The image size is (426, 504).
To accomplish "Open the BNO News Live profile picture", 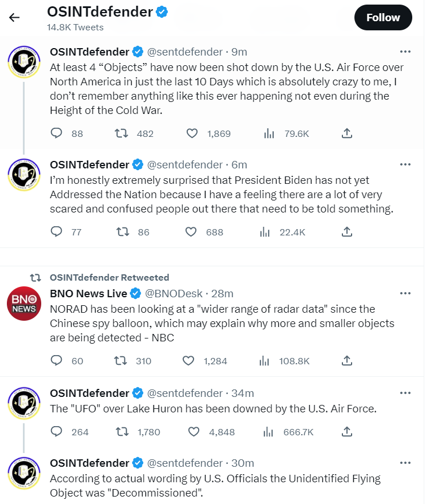I will coord(24,303).
